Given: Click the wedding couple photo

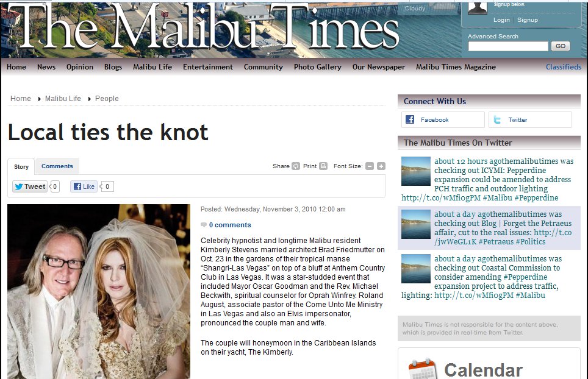Looking at the screenshot, I should coord(99,291).
